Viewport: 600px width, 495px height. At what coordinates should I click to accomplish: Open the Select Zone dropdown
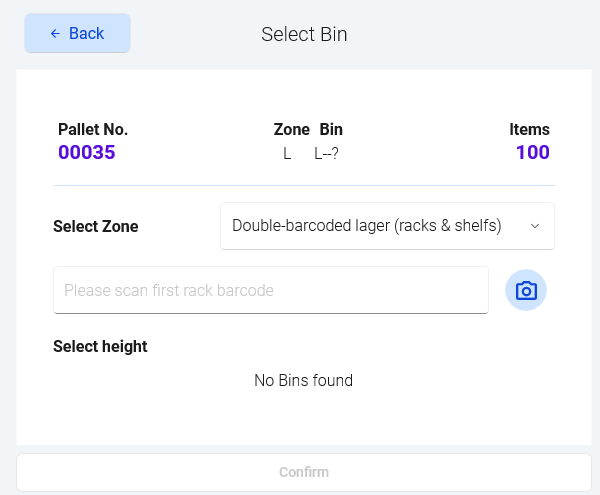coord(387,226)
